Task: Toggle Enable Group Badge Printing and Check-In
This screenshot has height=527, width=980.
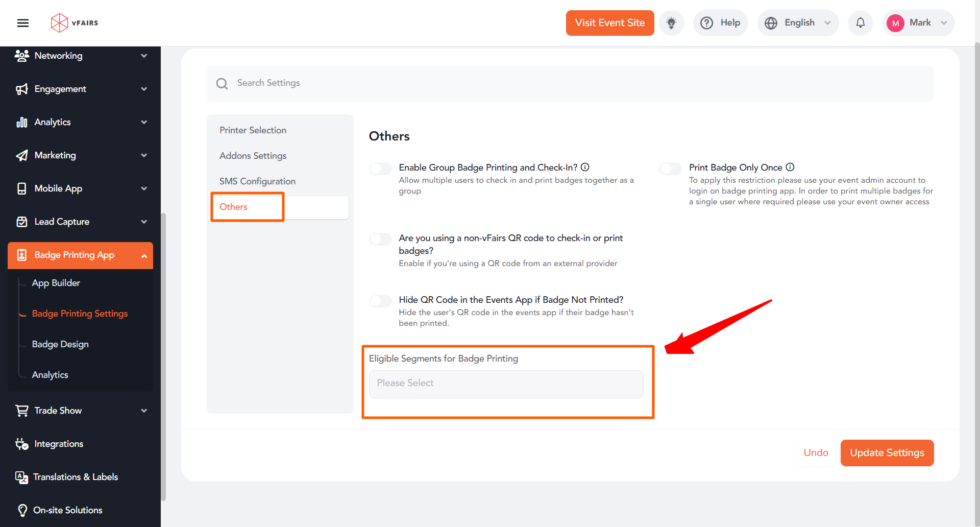Action: [380, 169]
